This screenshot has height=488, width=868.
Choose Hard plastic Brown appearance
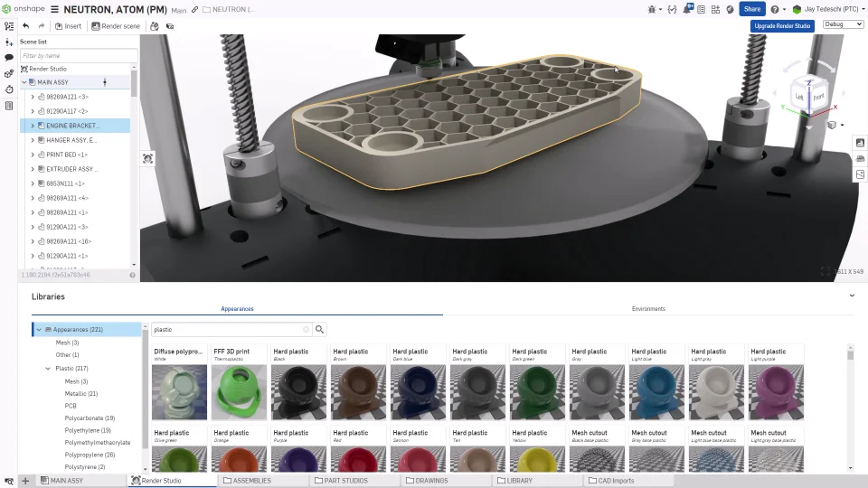(358, 383)
